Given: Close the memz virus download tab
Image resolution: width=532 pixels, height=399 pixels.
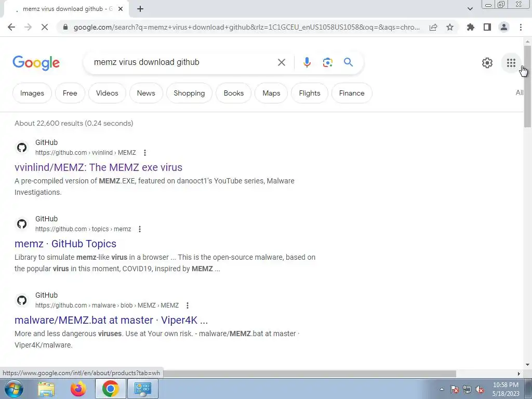Looking at the screenshot, I should pyautogui.click(x=121, y=9).
